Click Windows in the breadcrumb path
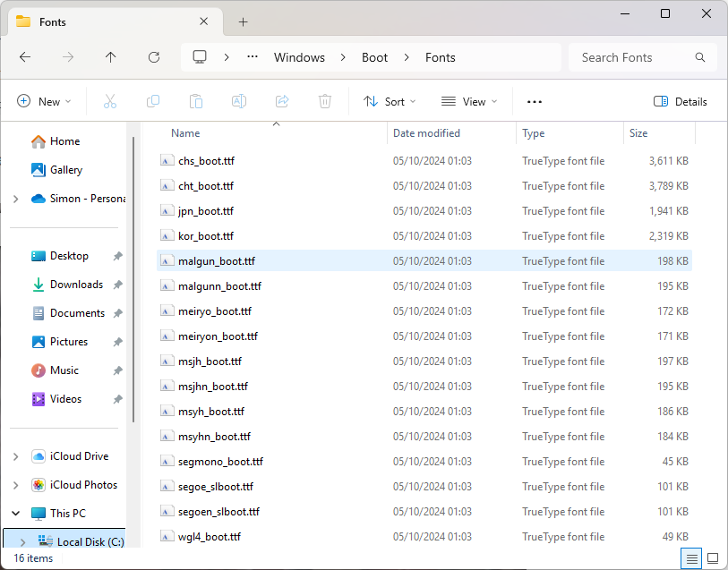 click(x=299, y=57)
